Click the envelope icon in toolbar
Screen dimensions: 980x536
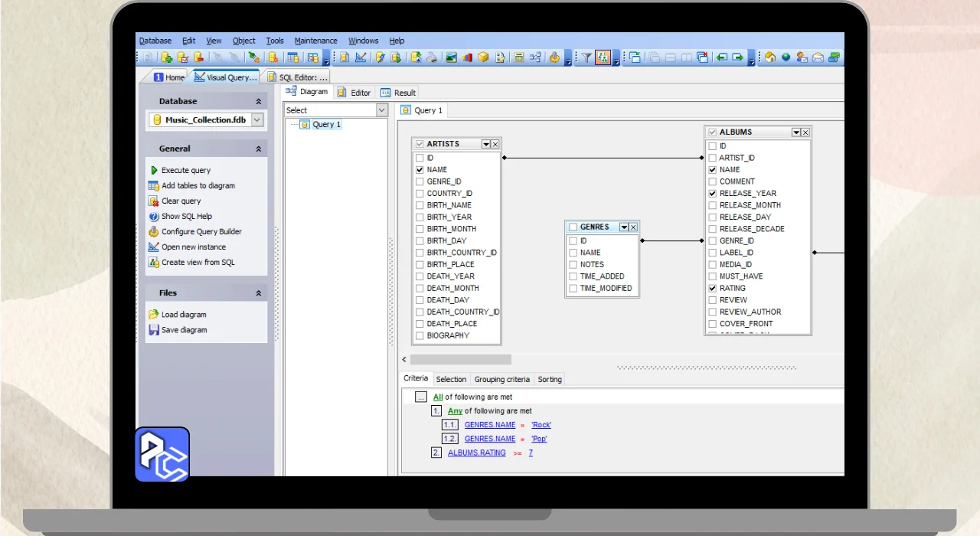tap(818, 57)
